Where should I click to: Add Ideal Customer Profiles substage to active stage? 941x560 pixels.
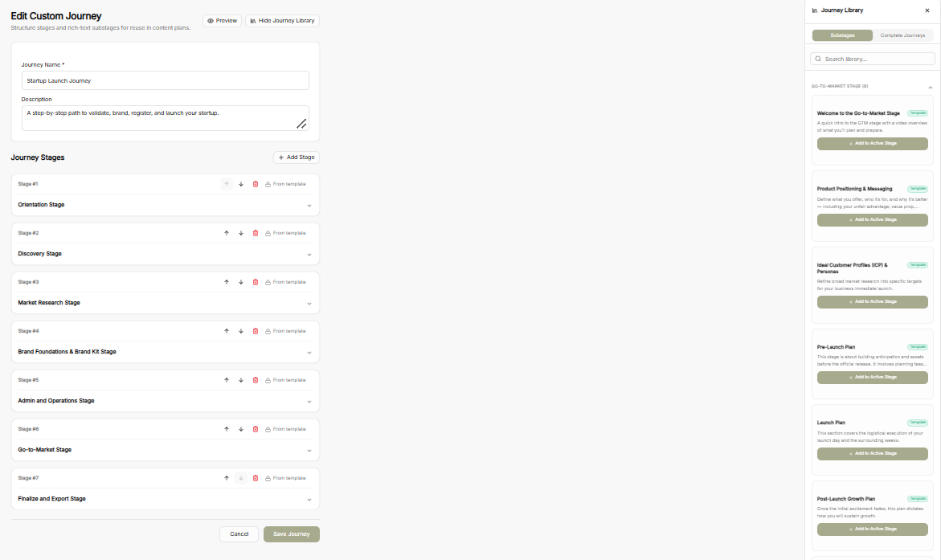[x=872, y=302]
